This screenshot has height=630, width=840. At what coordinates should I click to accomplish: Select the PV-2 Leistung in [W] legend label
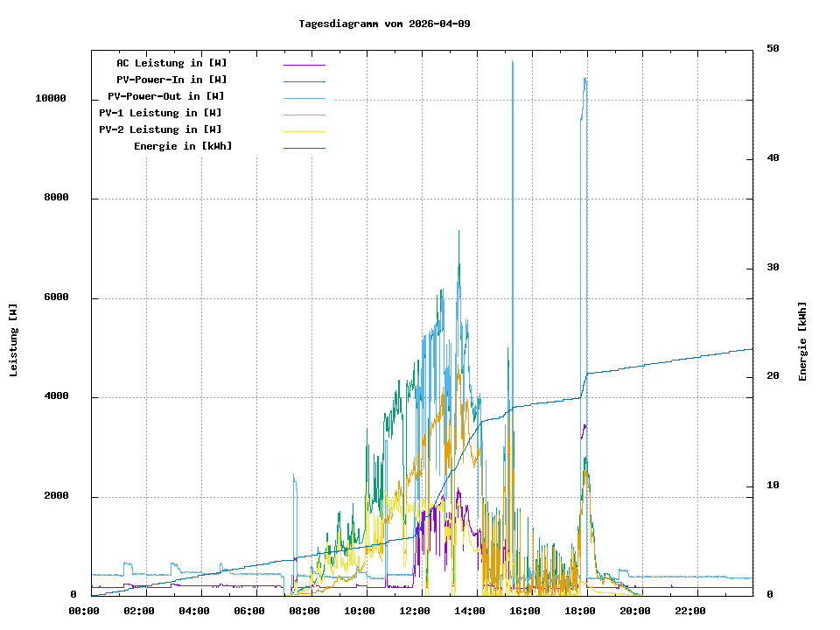[x=160, y=129]
